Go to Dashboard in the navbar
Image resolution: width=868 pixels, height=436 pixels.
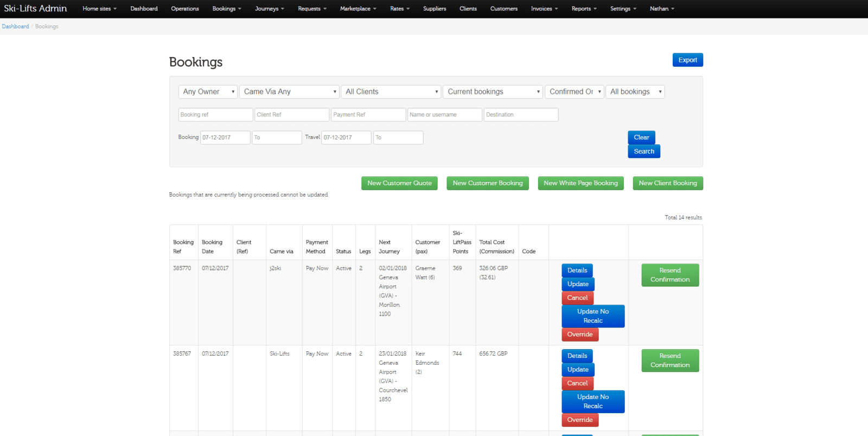coord(144,9)
